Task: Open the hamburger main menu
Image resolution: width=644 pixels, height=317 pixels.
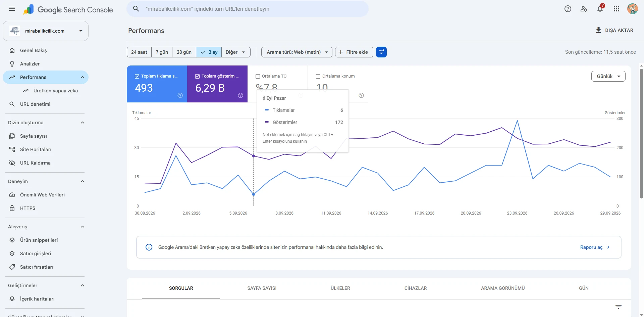Action: coord(12,9)
